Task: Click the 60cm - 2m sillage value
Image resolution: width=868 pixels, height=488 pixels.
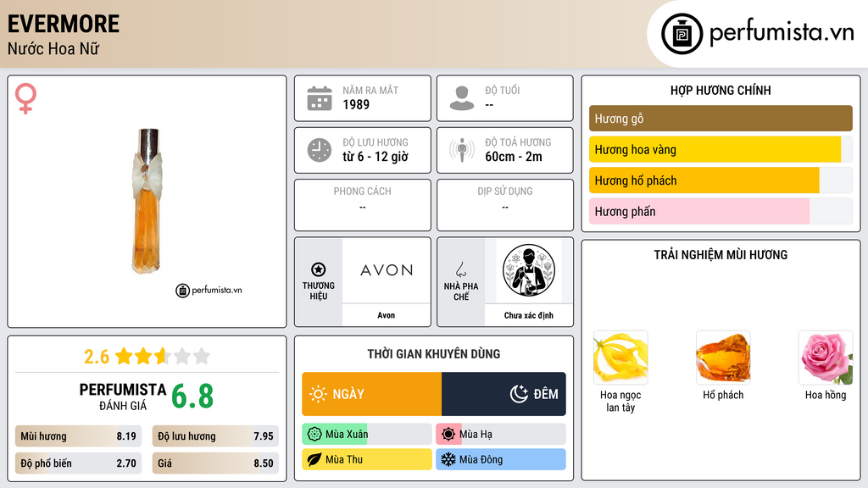Action: click(x=514, y=157)
